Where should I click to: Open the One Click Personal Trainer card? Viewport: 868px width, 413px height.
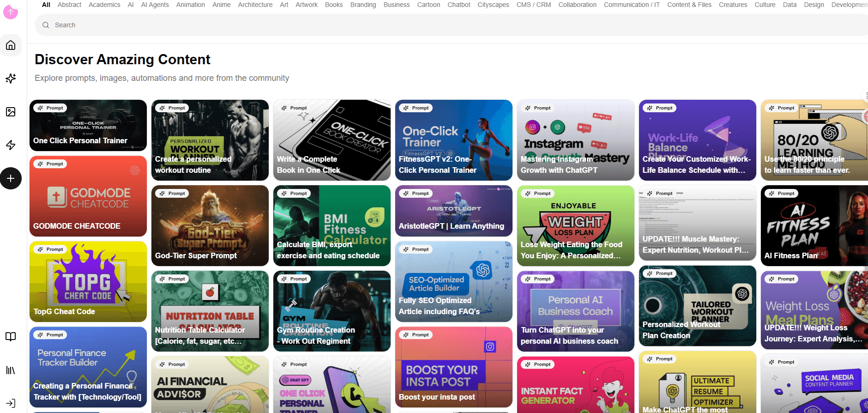click(x=88, y=126)
